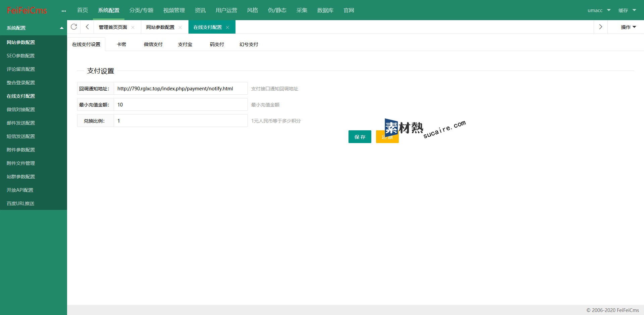Focus the 最小充值金额 input field
644x315 pixels.
(180, 105)
